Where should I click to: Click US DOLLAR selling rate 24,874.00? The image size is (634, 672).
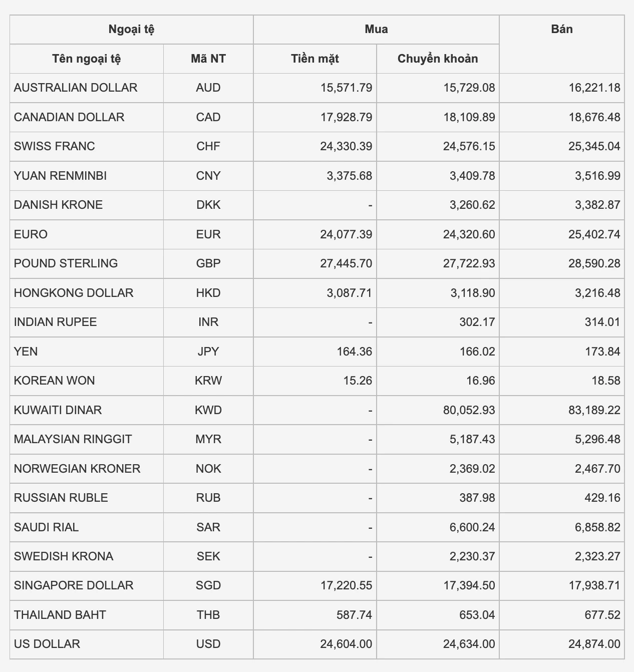(594, 644)
